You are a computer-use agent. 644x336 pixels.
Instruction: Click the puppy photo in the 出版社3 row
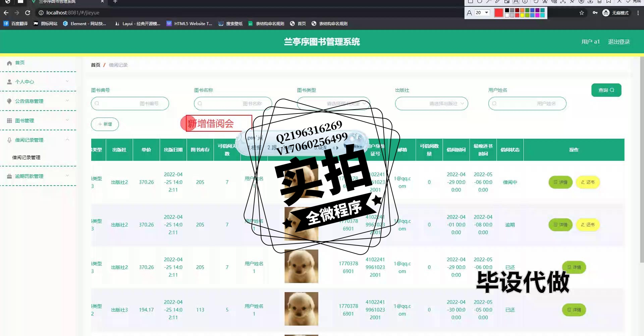[301, 309]
